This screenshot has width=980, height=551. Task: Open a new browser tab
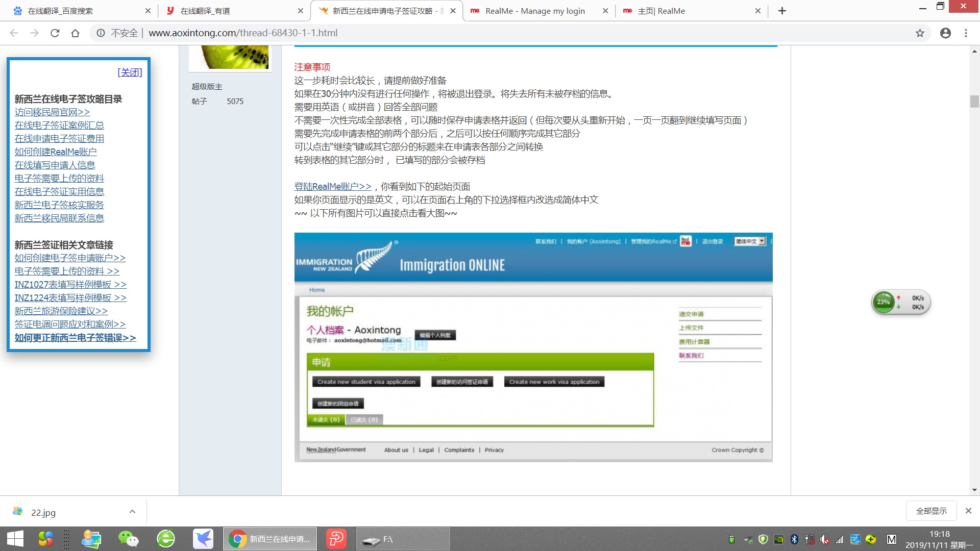pyautogui.click(x=782, y=11)
